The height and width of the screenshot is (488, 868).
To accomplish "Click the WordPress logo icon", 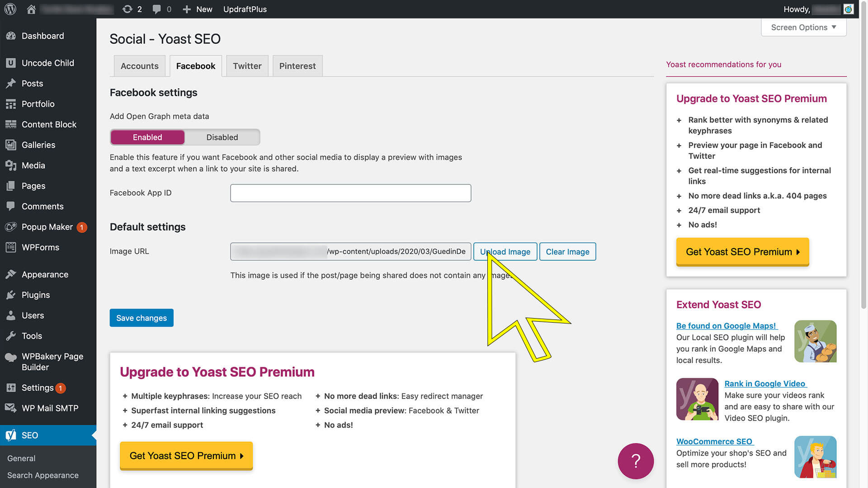I will tap(10, 9).
